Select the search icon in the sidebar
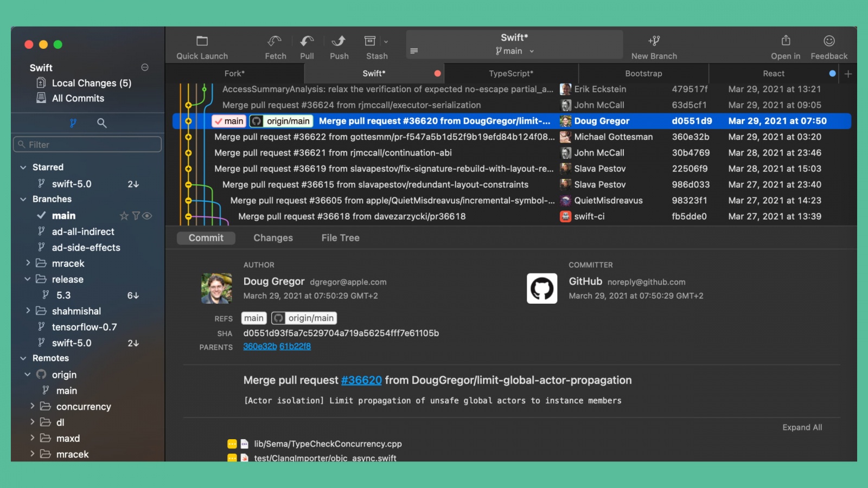Screen dimensions: 868x488 pos(101,123)
